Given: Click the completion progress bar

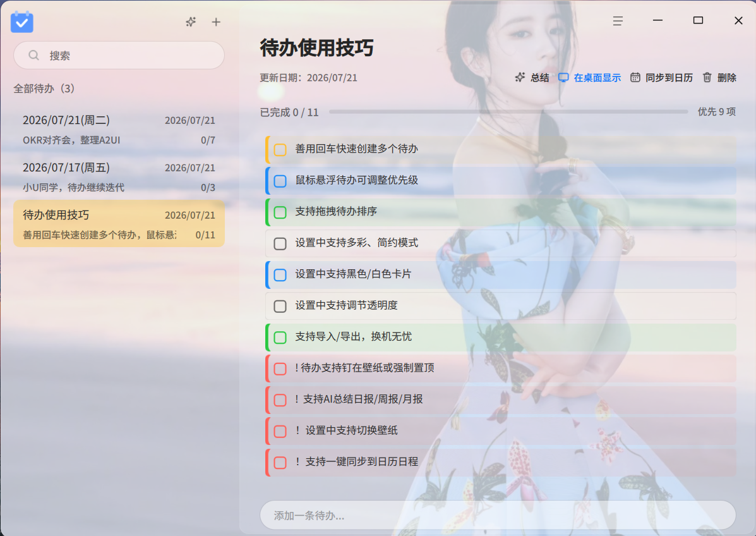Looking at the screenshot, I should point(508,112).
